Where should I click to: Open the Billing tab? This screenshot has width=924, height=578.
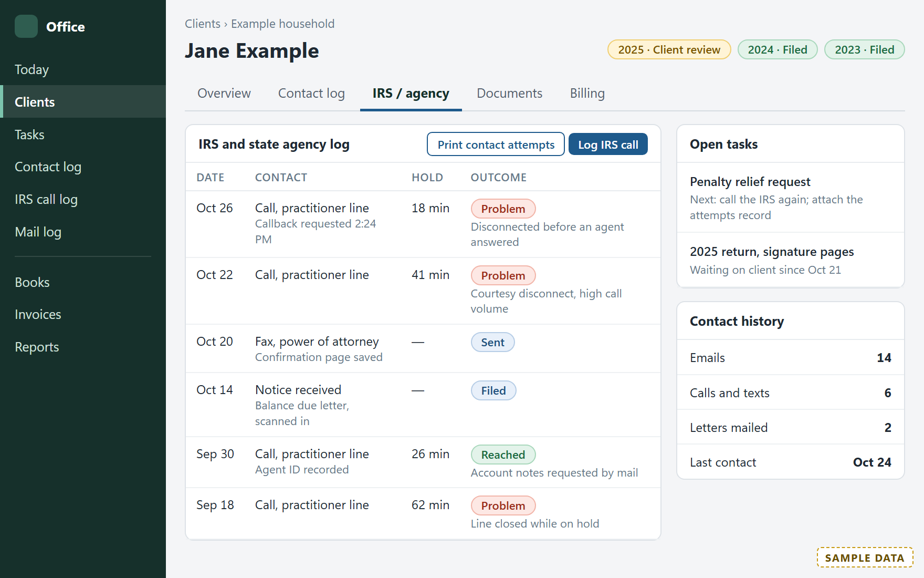coord(587,94)
